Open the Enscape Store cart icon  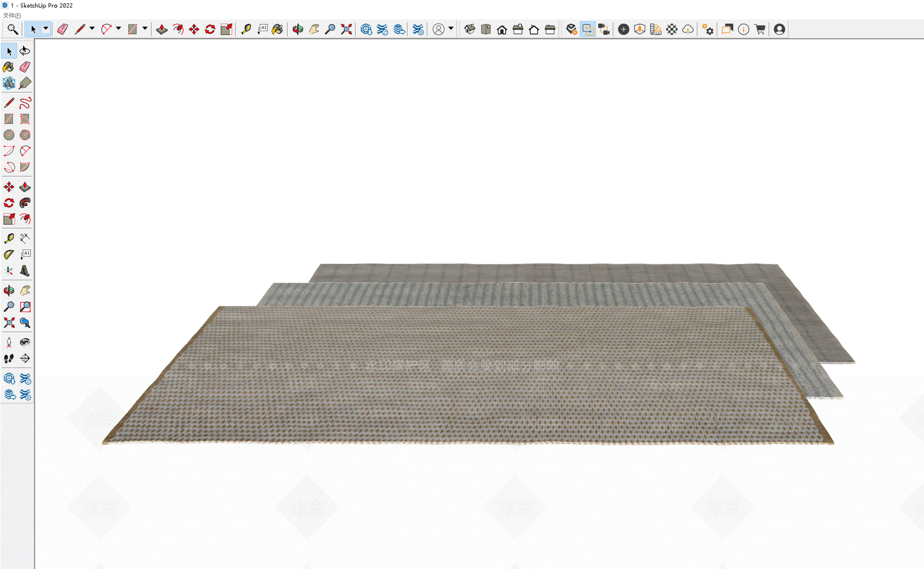pyautogui.click(x=760, y=29)
